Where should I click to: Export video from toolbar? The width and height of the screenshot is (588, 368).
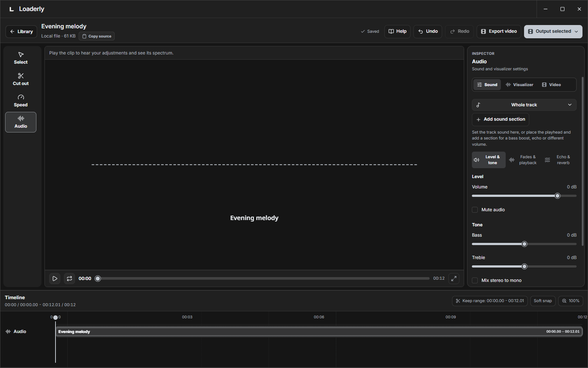click(x=499, y=31)
